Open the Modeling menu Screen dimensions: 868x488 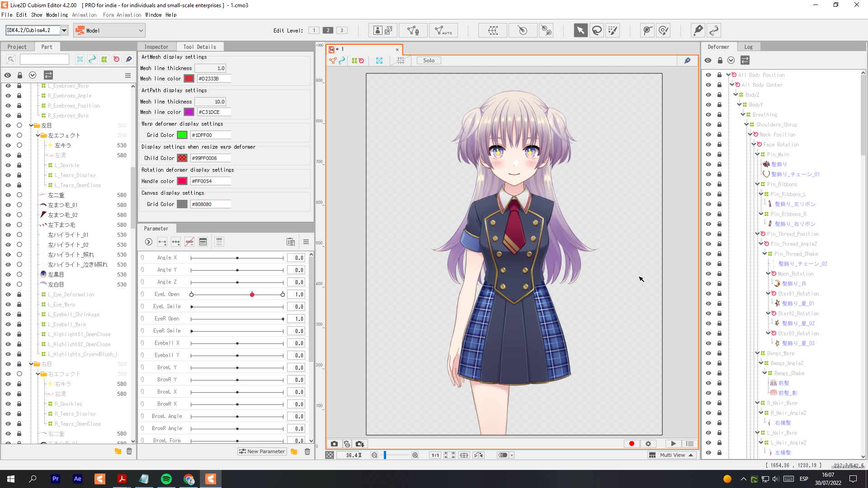point(57,15)
